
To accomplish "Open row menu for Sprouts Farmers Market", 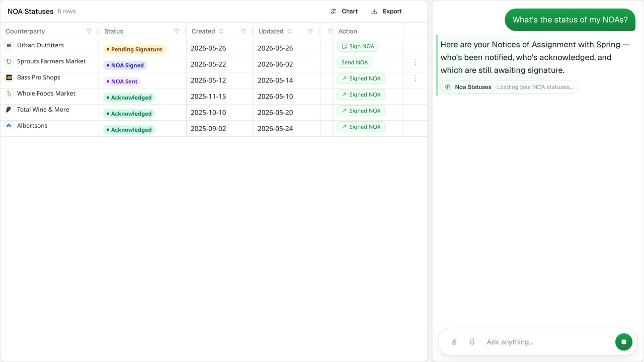I will (415, 62).
